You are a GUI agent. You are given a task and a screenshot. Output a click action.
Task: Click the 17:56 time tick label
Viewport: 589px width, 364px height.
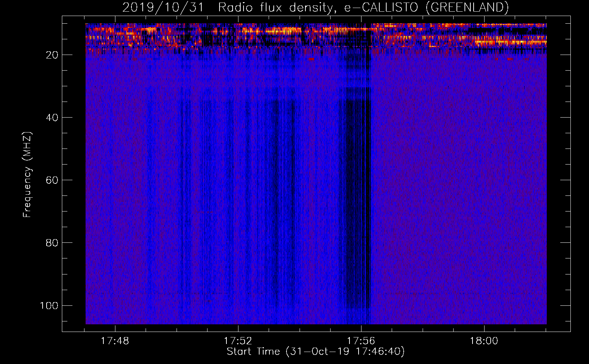coord(361,341)
